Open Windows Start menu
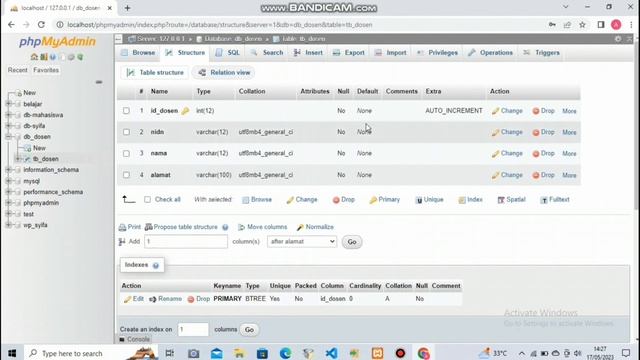Viewport: 640px width, 360px height. 12,353
